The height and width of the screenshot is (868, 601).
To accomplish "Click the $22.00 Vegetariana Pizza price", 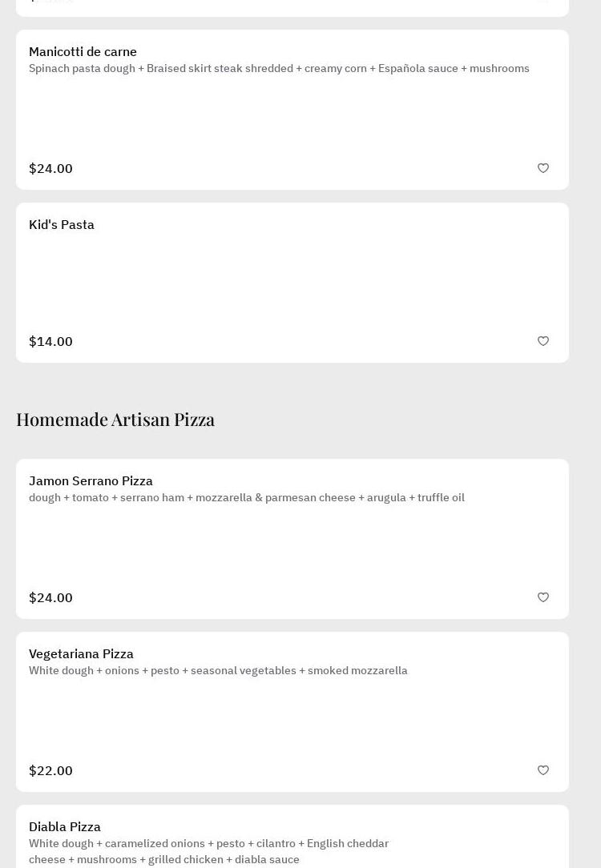I will tap(50, 771).
